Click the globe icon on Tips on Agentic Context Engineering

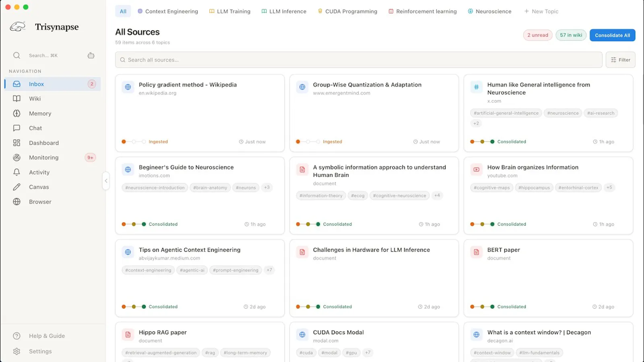128,252
